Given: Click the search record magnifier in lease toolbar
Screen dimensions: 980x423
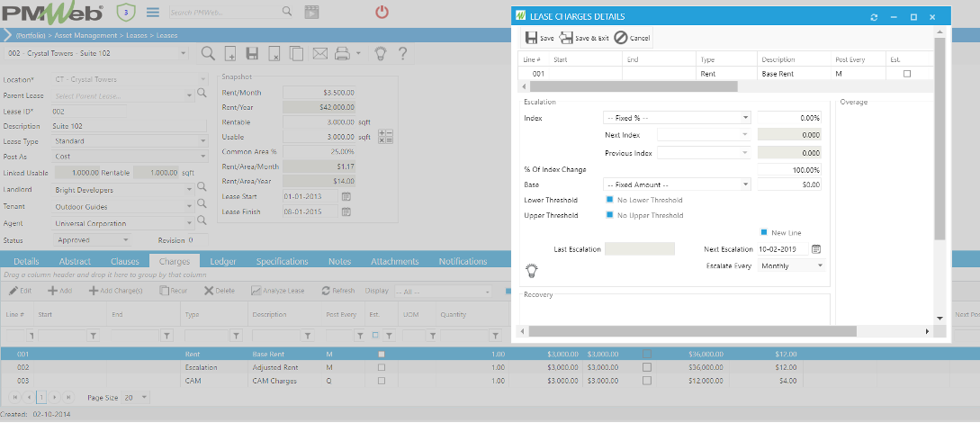Looking at the screenshot, I should (x=208, y=54).
